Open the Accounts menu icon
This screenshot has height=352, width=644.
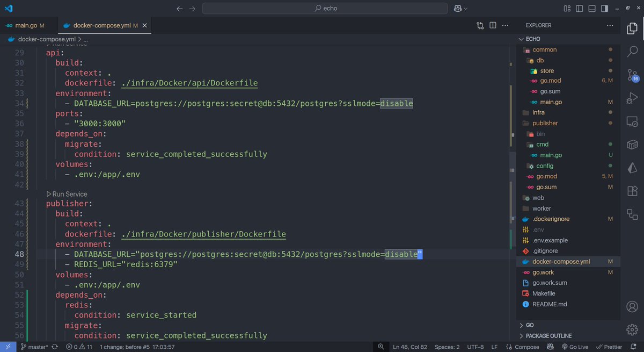pyautogui.click(x=632, y=307)
